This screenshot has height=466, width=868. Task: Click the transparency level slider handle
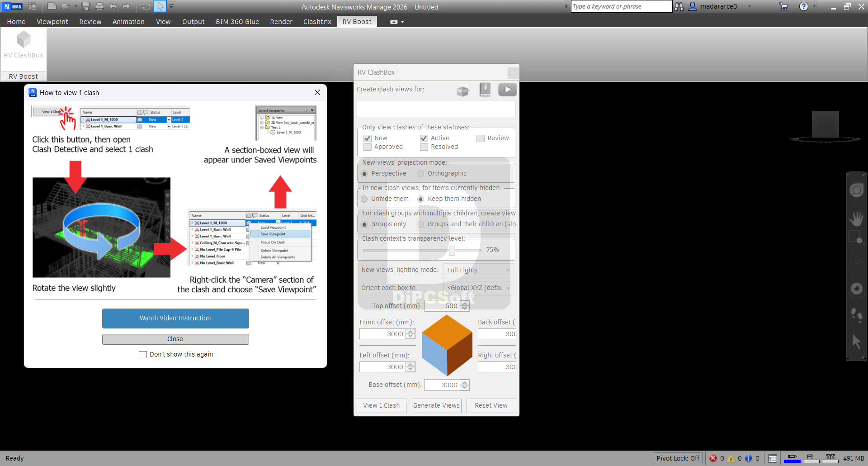click(452, 250)
